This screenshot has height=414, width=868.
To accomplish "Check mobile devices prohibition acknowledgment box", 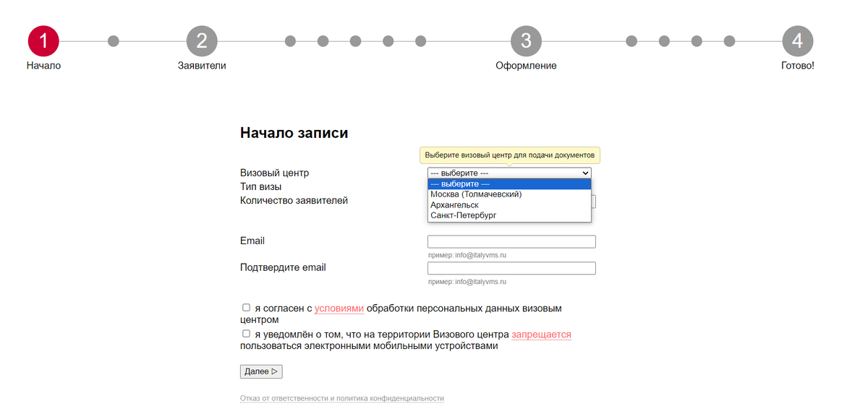I will 246,333.
